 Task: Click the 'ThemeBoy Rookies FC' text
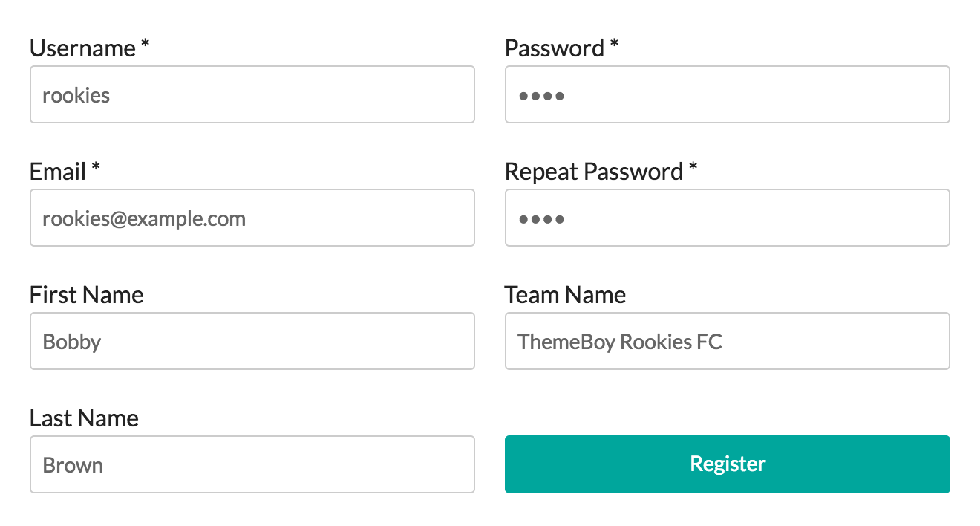pos(619,342)
